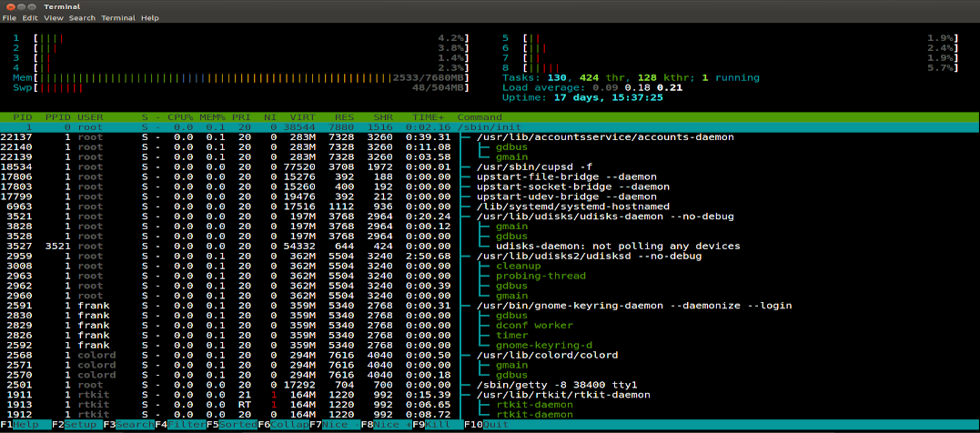Click VIRT value 77520 for cupsd
Viewport: 980px width, 433px height.
point(299,166)
